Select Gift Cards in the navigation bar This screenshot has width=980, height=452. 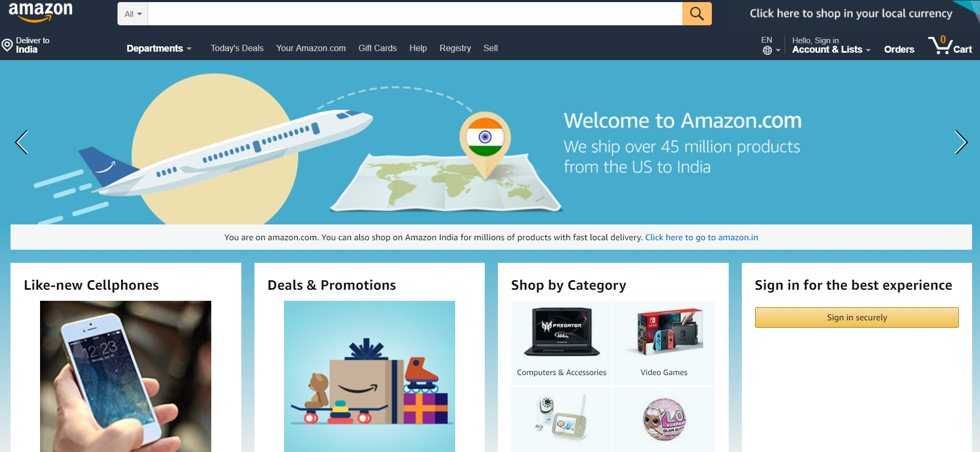click(x=377, y=48)
